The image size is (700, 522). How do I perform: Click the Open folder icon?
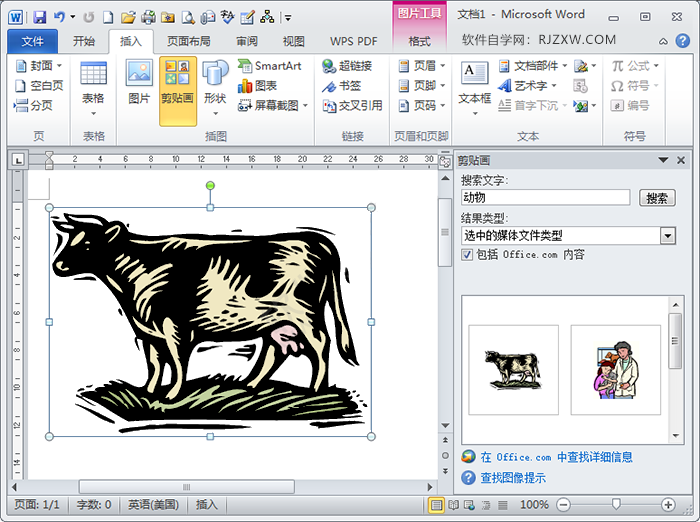tap(128, 17)
